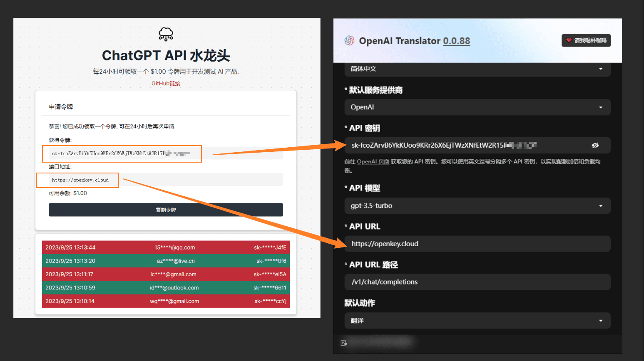The width and height of the screenshot is (644, 361).
Task: Click the 15****@qq.com row
Action: click(166, 247)
